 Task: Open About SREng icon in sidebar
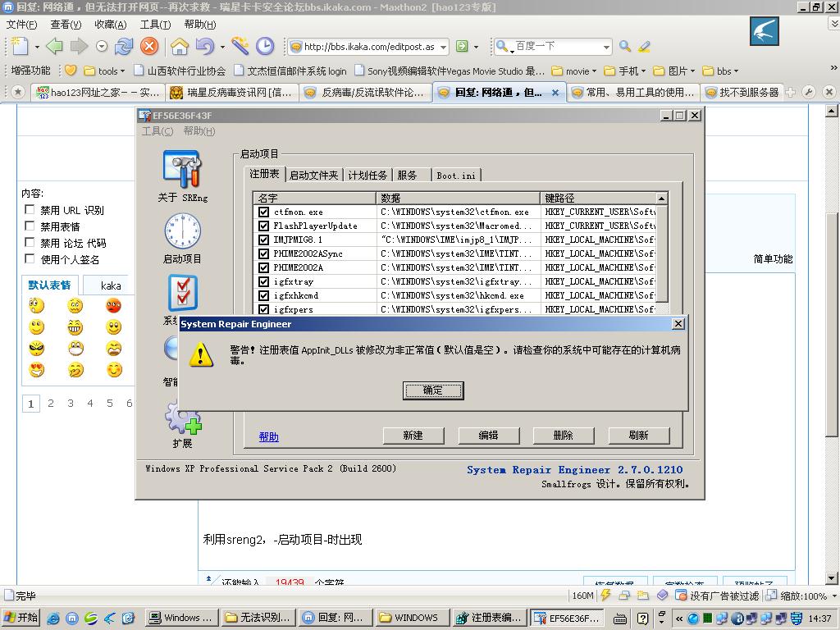pyautogui.click(x=183, y=169)
